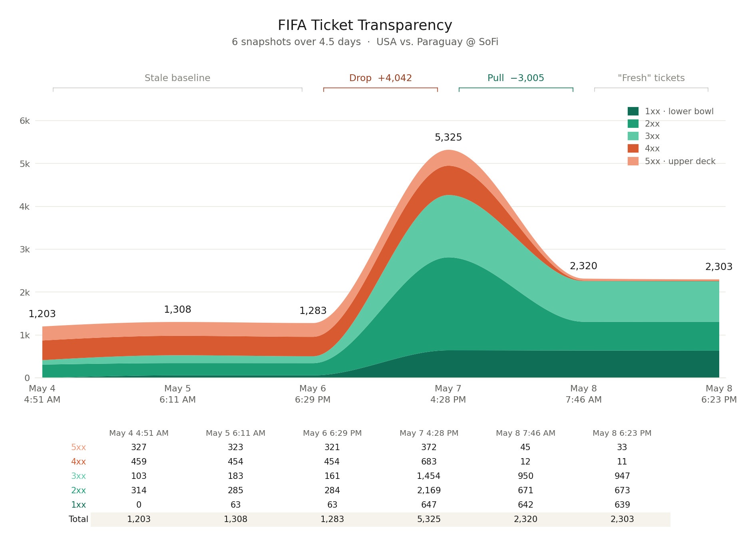Click the "Fresh" tickets annotation label
Viewport: 756px width, 546px height.
(x=651, y=78)
